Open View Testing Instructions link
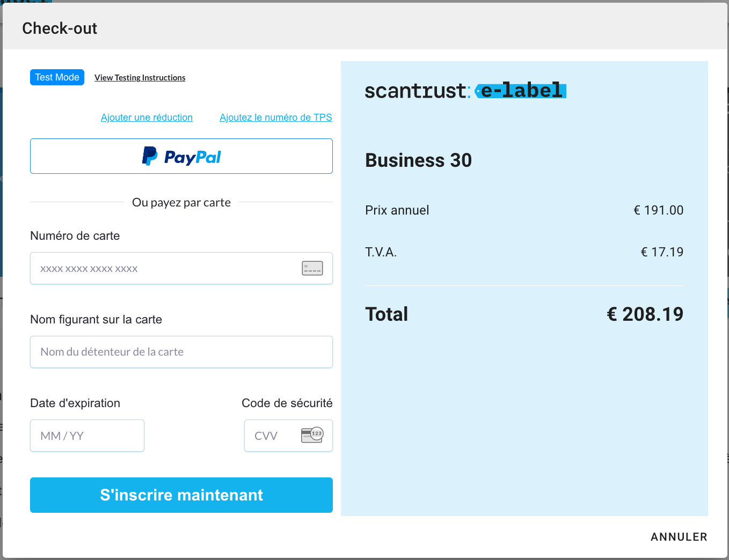This screenshot has width=729, height=560. point(140,78)
